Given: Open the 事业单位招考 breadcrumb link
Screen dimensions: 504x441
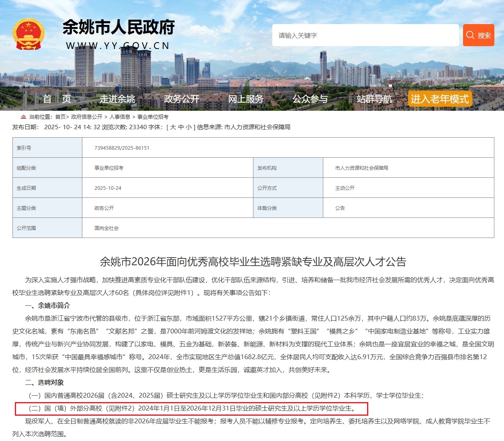Looking at the screenshot, I should coord(153,117).
